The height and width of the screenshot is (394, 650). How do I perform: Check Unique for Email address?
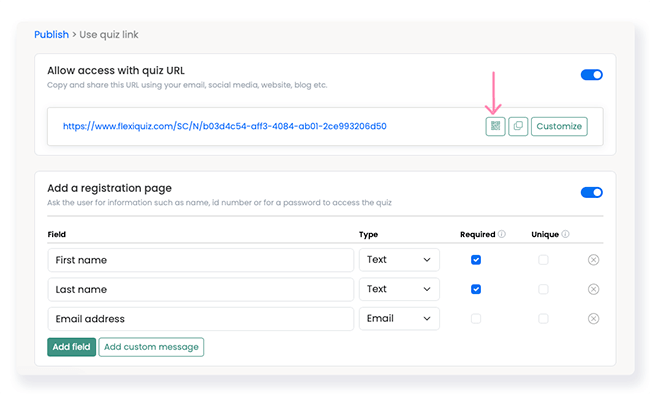tap(543, 319)
